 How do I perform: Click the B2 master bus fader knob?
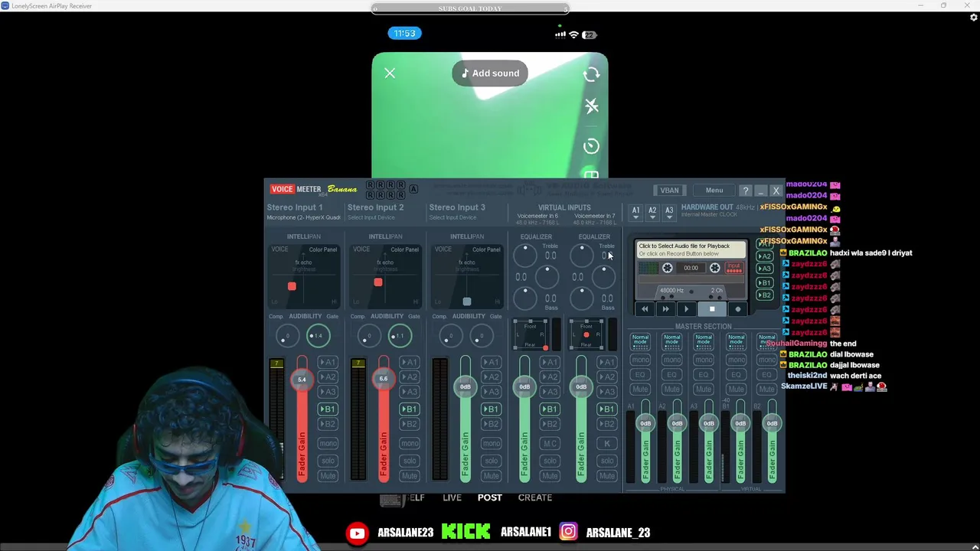coord(772,423)
